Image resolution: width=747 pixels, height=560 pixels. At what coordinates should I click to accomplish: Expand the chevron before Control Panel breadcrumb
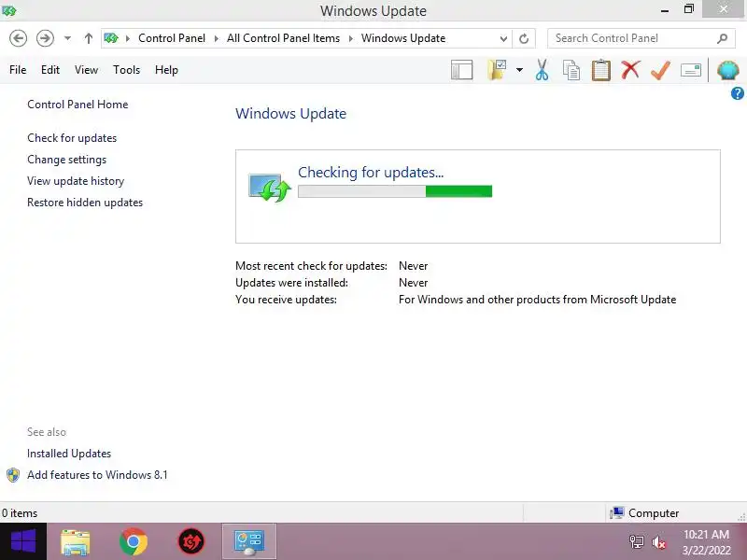tap(128, 38)
